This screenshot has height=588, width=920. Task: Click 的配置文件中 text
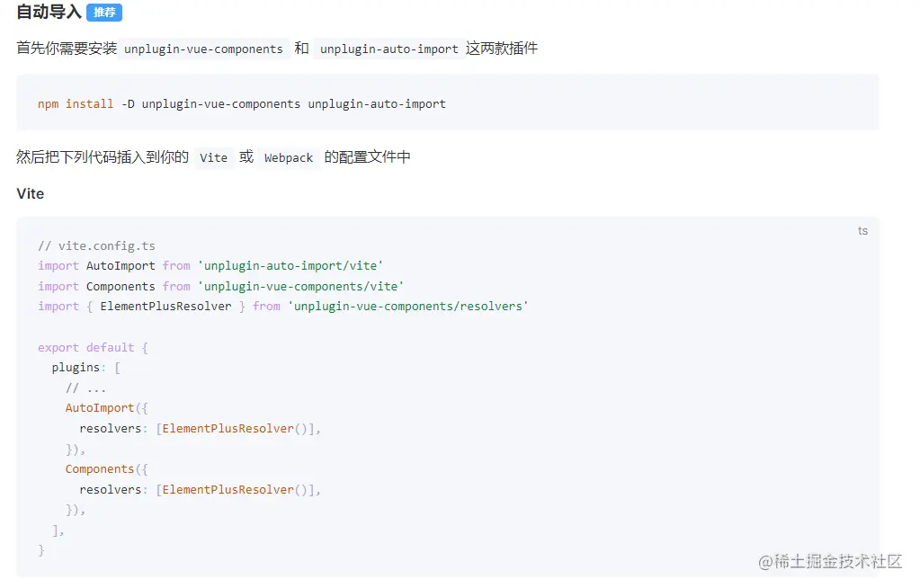[x=367, y=156]
